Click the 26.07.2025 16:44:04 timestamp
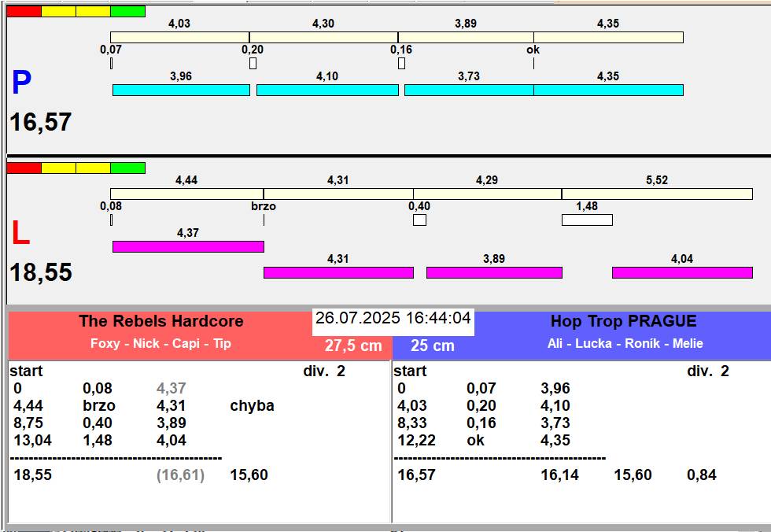This screenshot has width=771, height=532. (393, 318)
